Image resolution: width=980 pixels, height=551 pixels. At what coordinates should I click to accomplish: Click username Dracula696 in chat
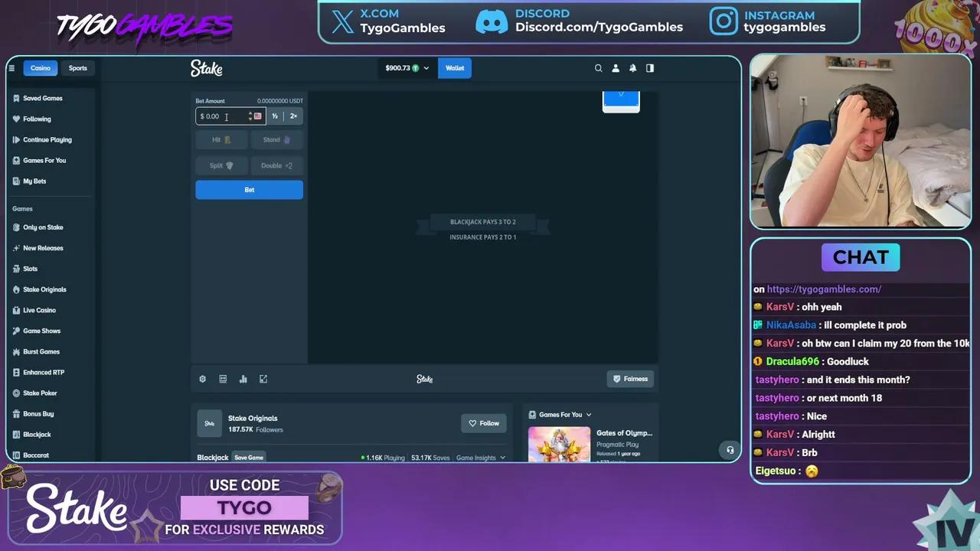point(792,361)
